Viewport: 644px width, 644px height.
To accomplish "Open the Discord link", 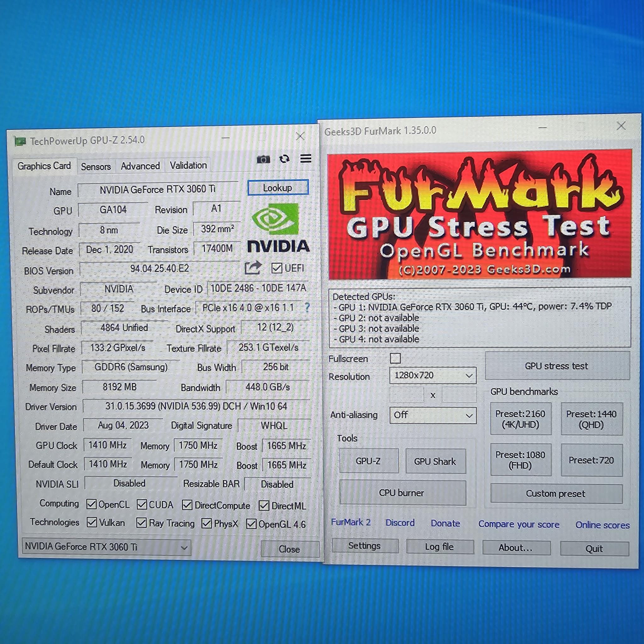I will pos(400,523).
